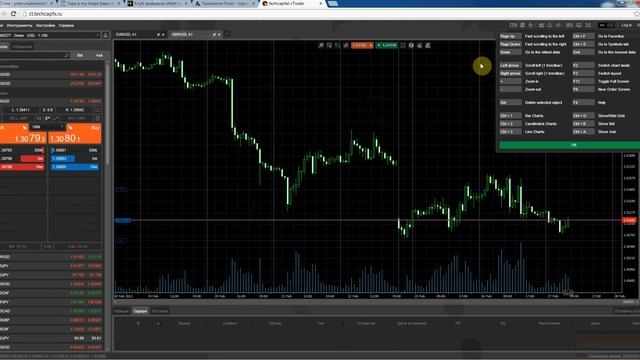Viewport: 640px width, 360px height.
Task: Open the История bottom tab
Action: [x=160, y=311]
